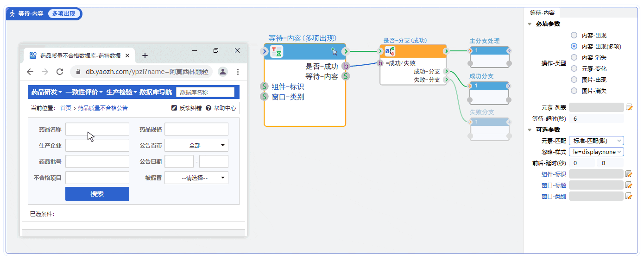Image resolution: width=644 pixels, height=259 pixels.
Task: Open the 元素-匹配 dropdown
Action: tap(596, 141)
